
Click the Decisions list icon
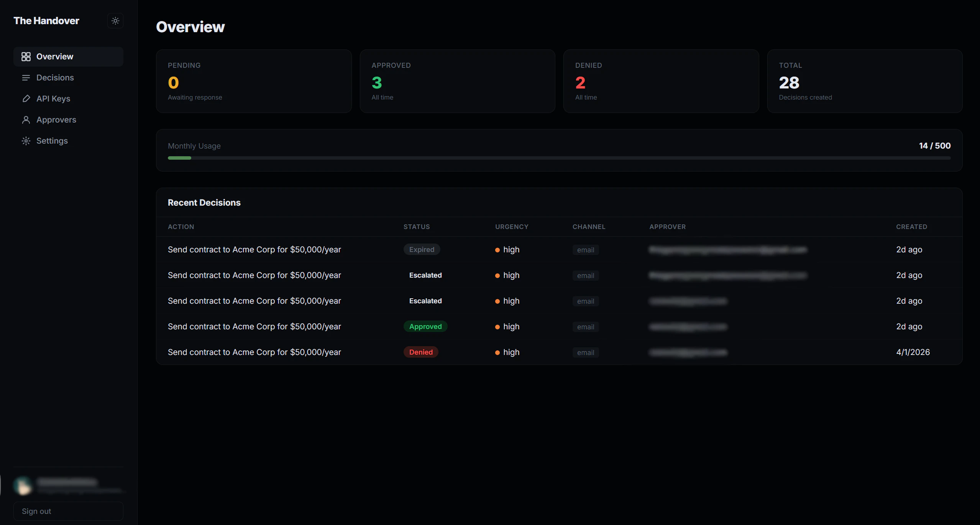[x=26, y=78]
